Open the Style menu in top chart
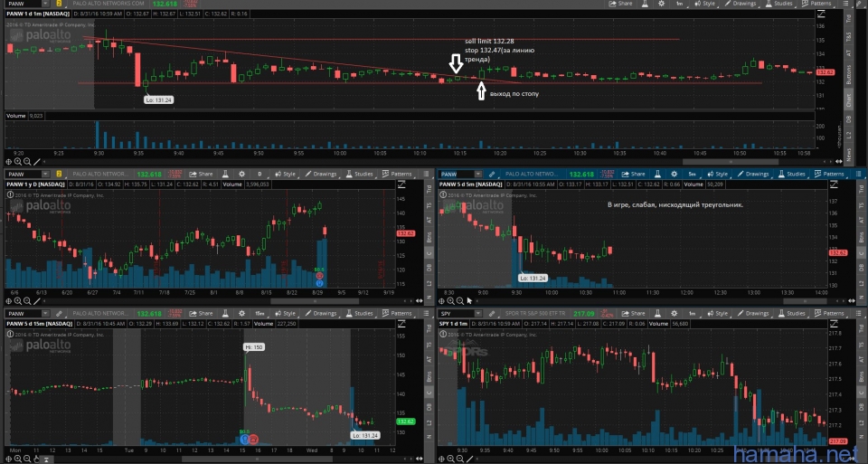 pos(704,4)
